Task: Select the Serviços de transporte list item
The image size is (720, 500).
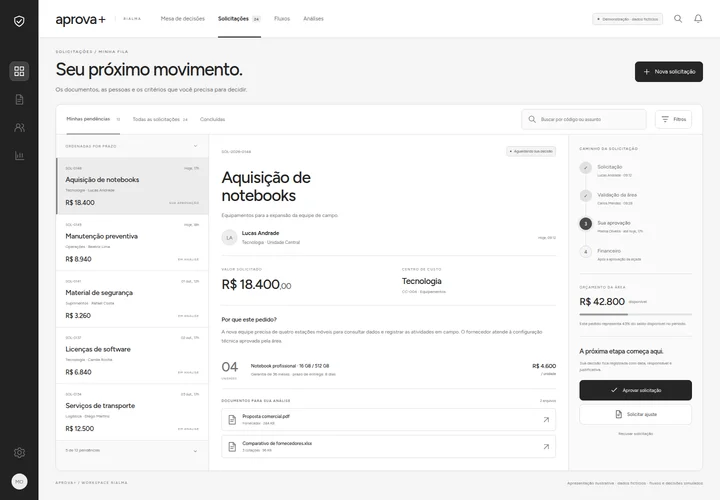Action: pos(132,412)
